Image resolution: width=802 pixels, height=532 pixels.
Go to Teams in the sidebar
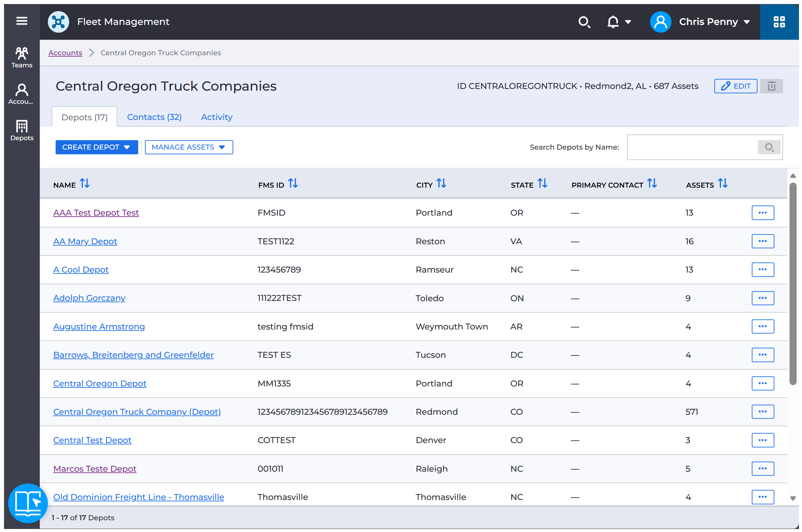coord(22,58)
